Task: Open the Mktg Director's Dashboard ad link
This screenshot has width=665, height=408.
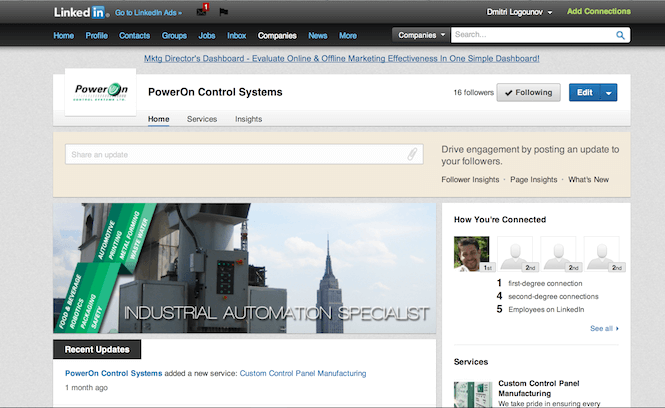Action: [x=342, y=59]
